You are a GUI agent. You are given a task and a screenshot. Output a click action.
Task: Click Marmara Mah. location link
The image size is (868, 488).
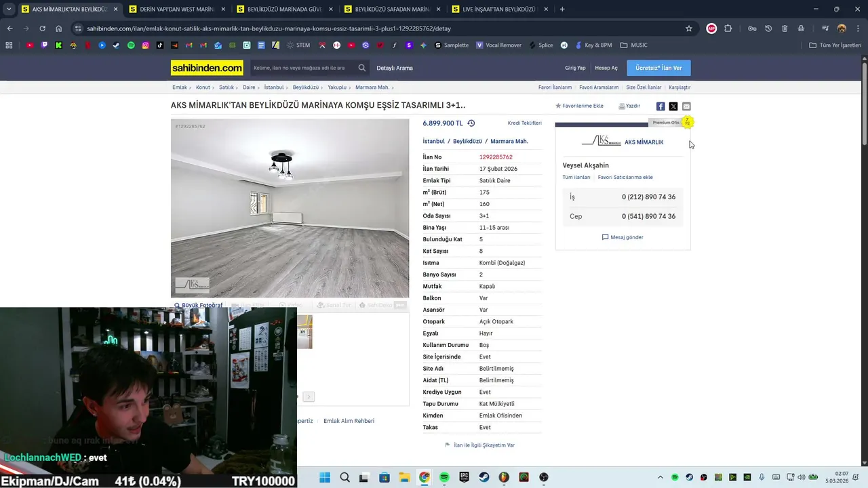(x=509, y=141)
